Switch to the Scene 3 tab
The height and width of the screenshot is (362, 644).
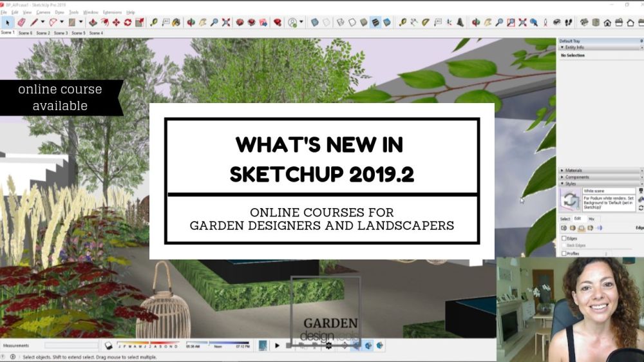61,32
